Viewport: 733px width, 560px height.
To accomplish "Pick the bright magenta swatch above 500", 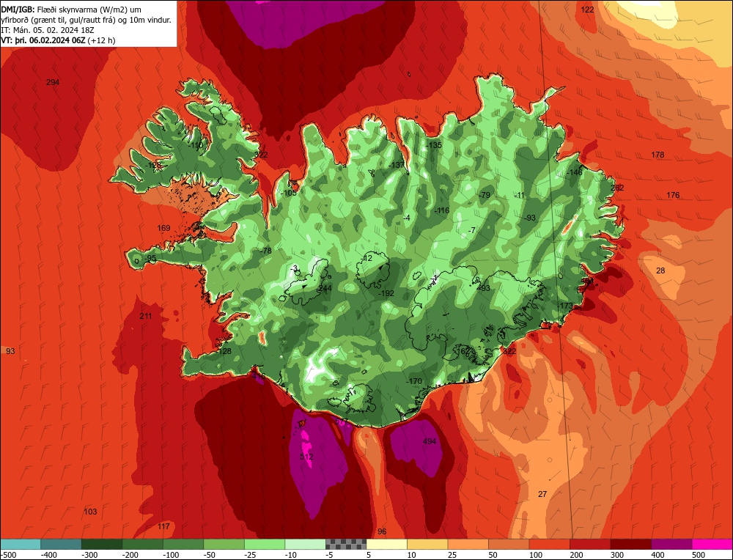I will 712,544.
